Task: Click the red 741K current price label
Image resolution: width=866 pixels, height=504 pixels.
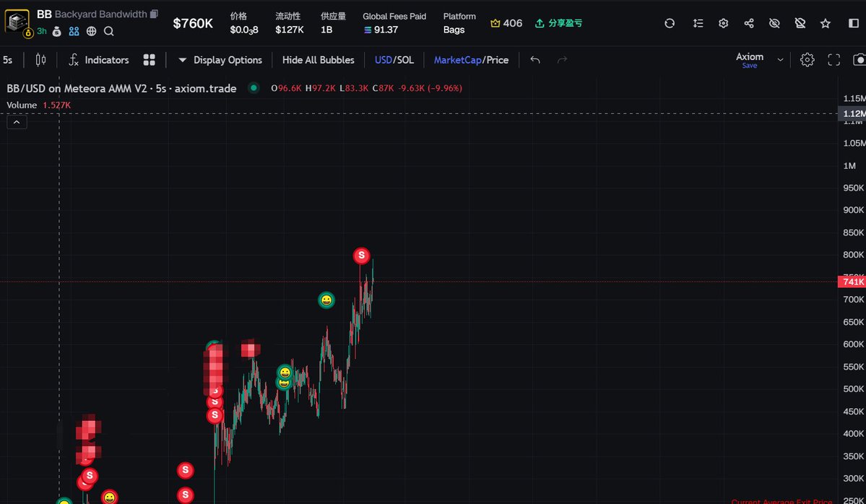Action: (852, 282)
